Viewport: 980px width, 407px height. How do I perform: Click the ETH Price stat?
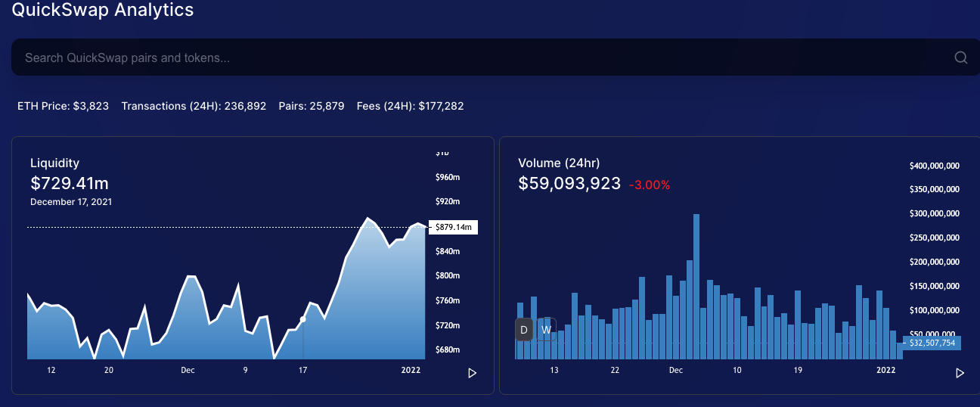coord(63,106)
